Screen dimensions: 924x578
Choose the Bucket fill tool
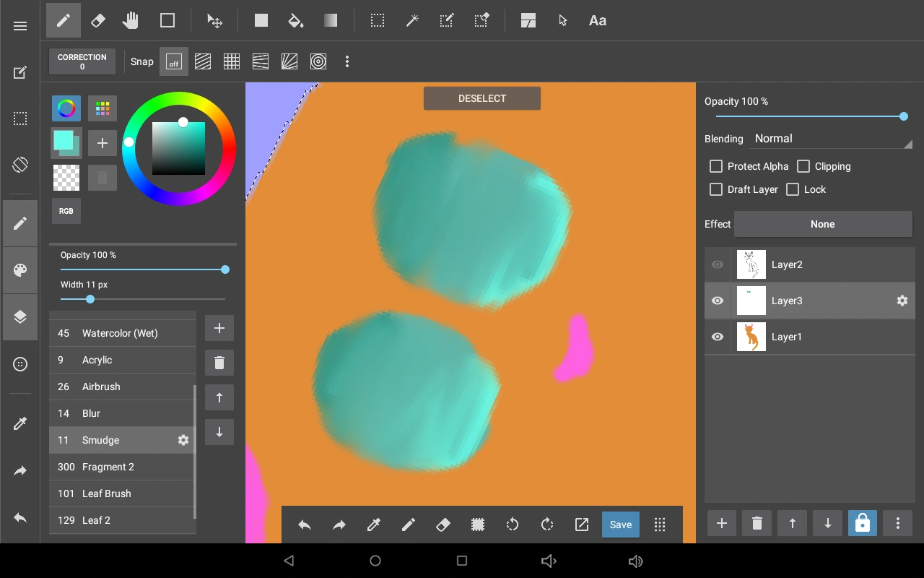point(295,21)
